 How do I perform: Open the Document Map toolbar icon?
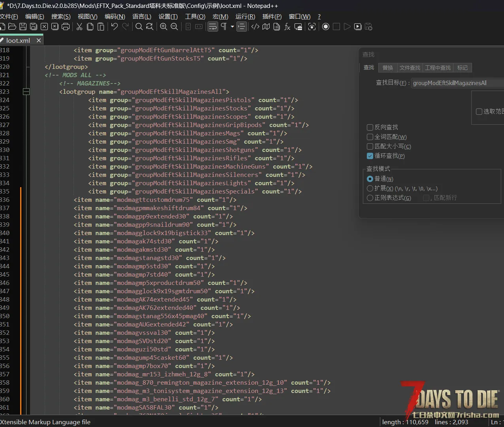(x=266, y=27)
